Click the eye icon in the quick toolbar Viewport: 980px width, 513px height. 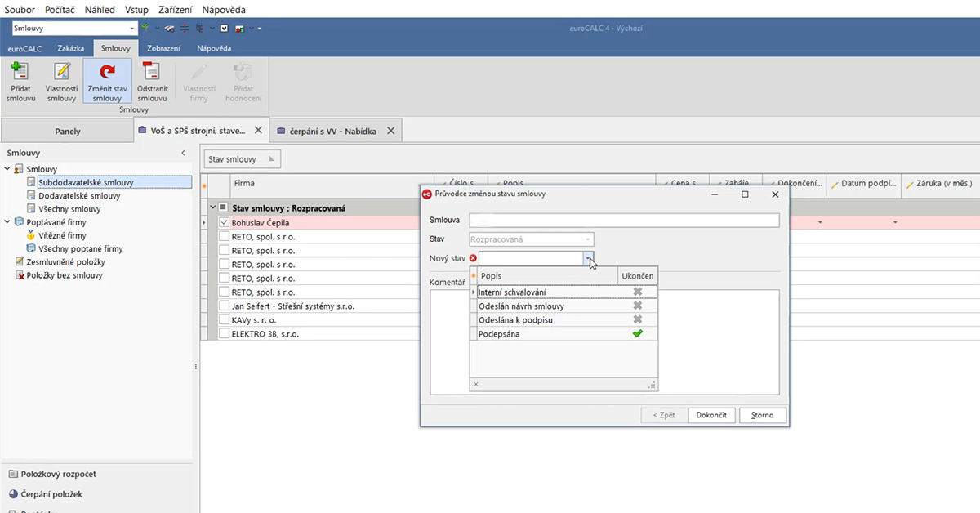click(x=171, y=29)
